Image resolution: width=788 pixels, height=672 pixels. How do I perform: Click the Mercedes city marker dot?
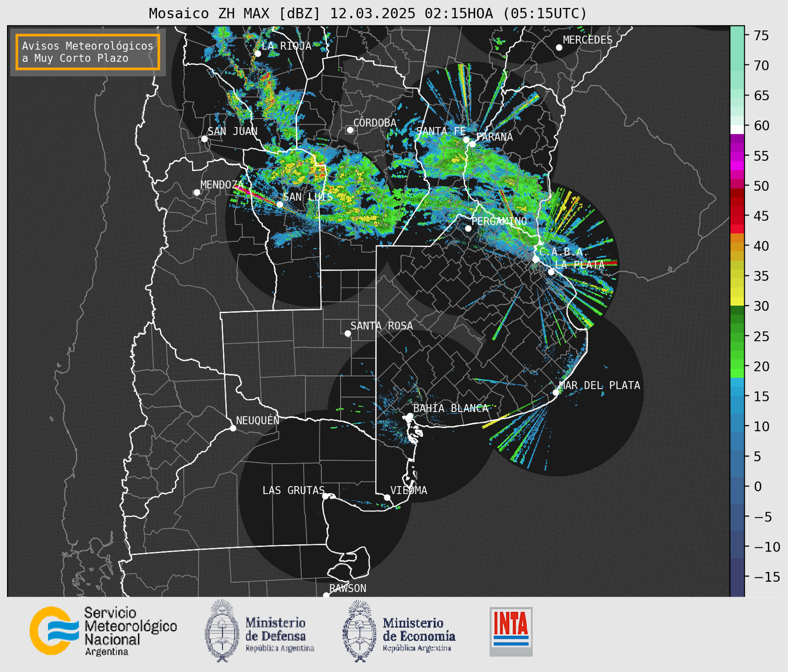point(559,48)
